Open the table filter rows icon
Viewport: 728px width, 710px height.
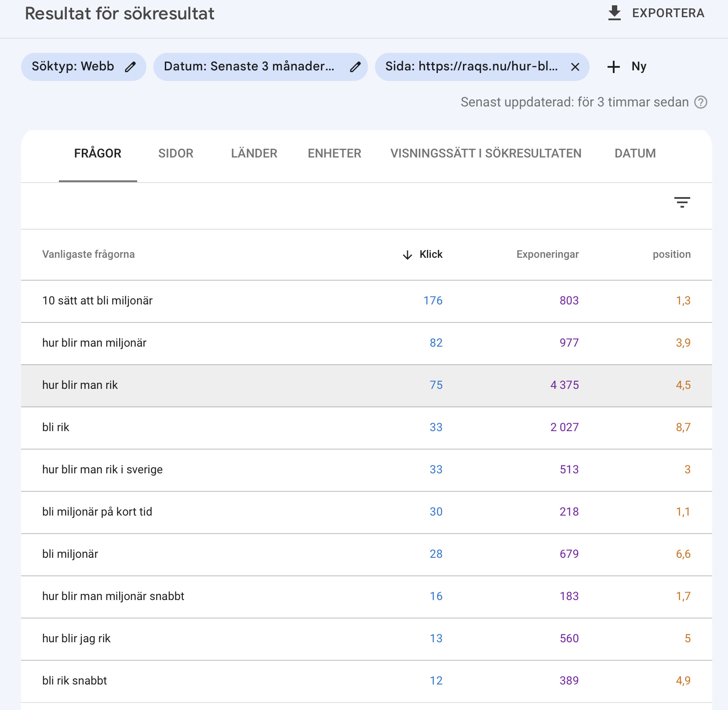(x=682, y=202)
